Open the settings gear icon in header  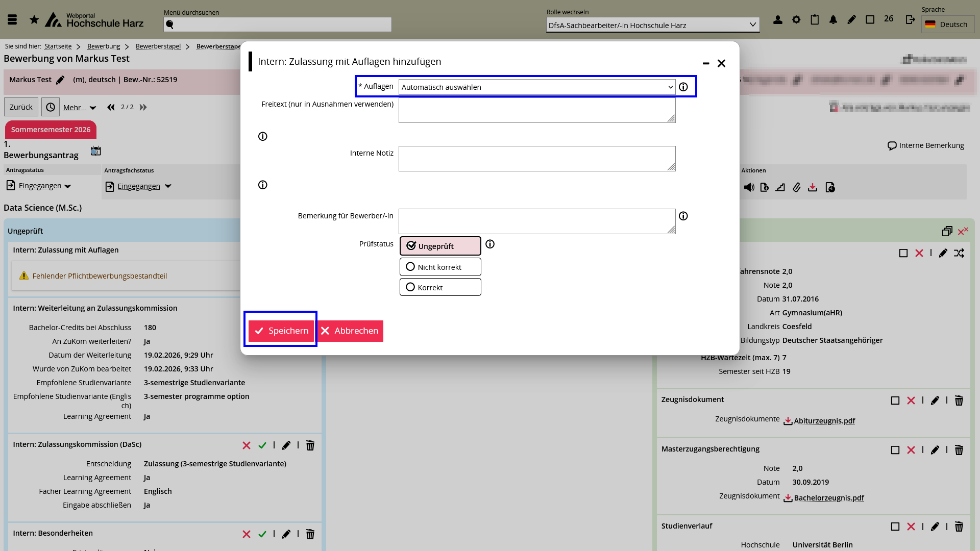tap(796, 20)
